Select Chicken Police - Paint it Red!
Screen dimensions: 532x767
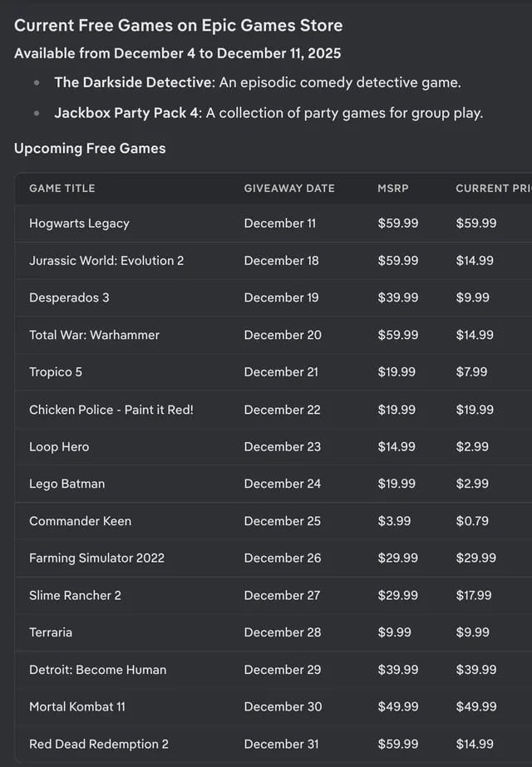[x=111, y=409]
